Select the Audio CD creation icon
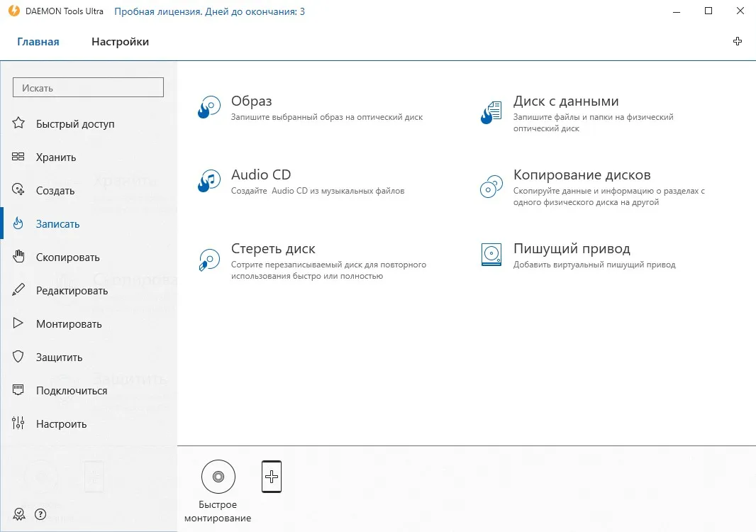 click(x=209, y=182)
